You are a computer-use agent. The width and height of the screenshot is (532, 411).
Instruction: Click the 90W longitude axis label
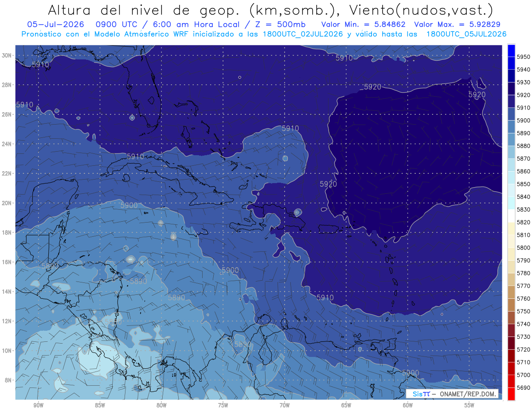click(x=38, y=406)
